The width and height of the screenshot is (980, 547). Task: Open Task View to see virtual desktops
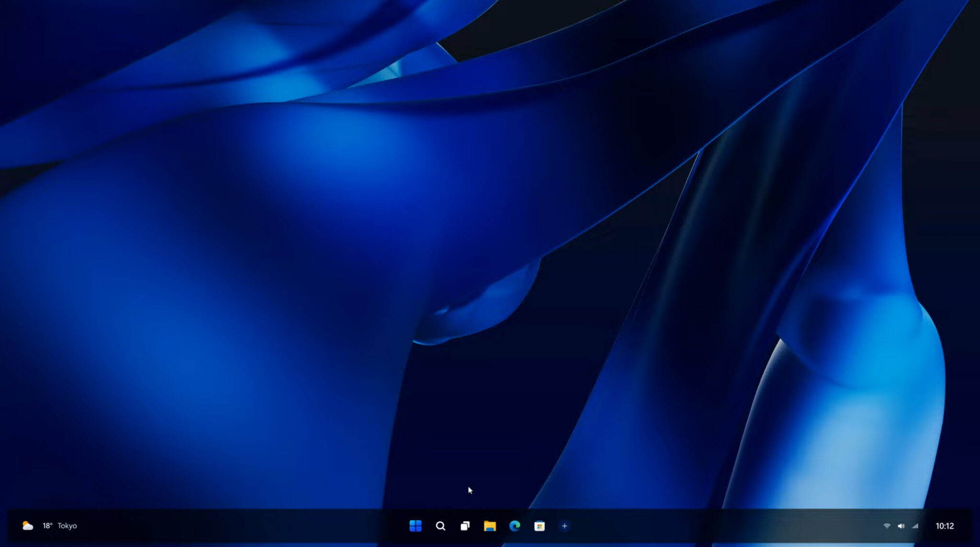(x=466, y=525)
